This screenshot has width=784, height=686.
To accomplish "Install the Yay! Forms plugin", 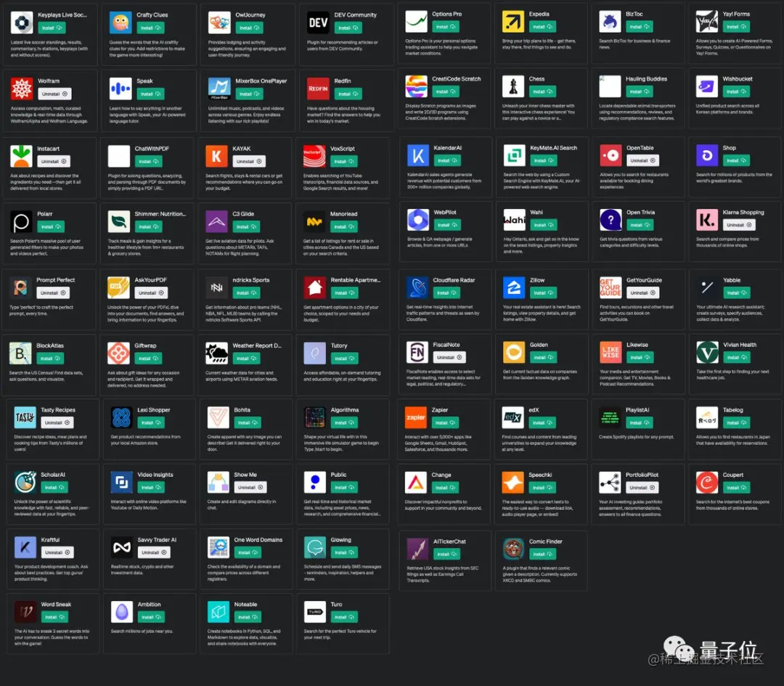I will click(736, 27).
